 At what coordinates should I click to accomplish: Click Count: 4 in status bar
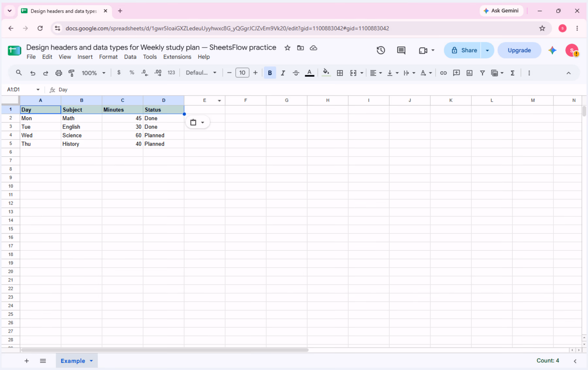pos(547,361)
